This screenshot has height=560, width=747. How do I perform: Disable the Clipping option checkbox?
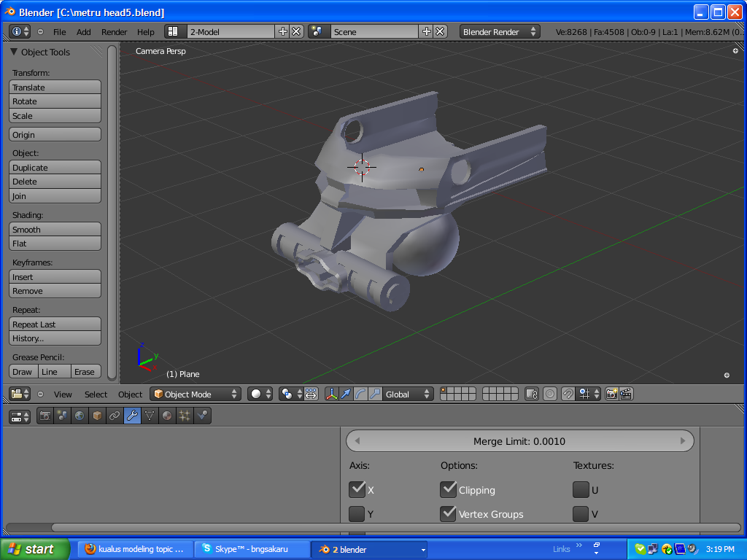[x=449, y=489]
